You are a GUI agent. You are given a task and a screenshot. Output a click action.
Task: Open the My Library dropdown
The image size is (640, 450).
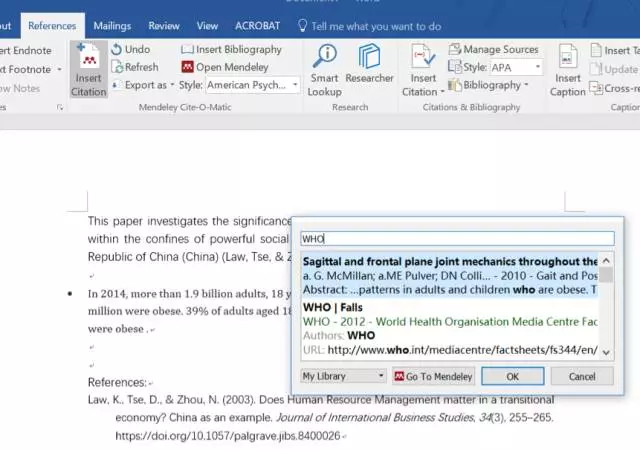click(x=343, y=376)
